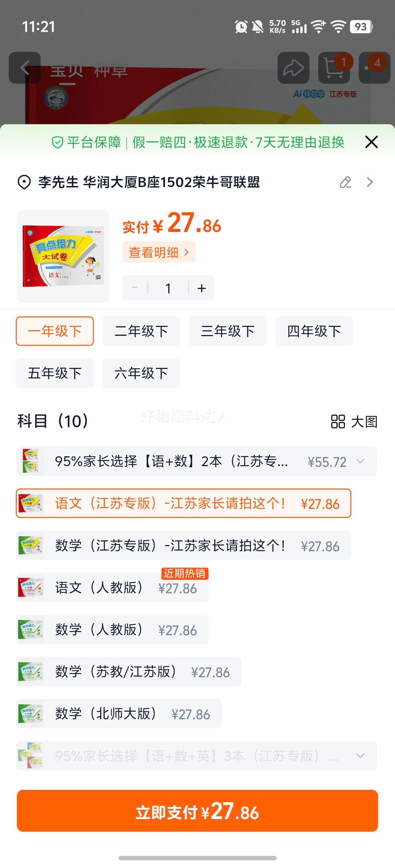Tap the share arrow icon
Image resolution: width=395 pixels, height=868 pixels.
[293, 68]
